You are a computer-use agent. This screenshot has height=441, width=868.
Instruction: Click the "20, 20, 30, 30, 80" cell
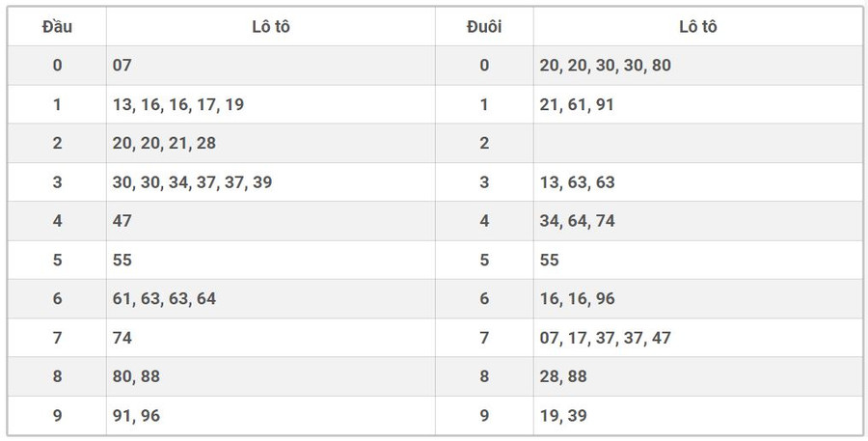pyautogui.click(x=606, y=66)
